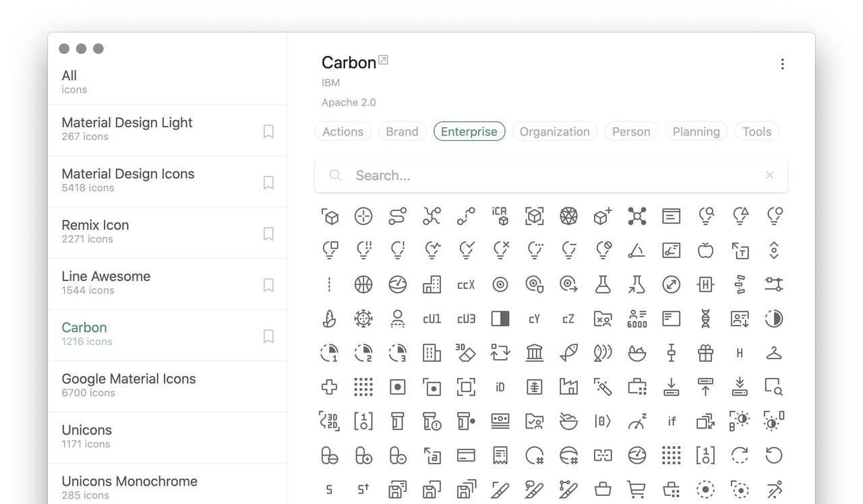Click the DNA helix icon

705,319
